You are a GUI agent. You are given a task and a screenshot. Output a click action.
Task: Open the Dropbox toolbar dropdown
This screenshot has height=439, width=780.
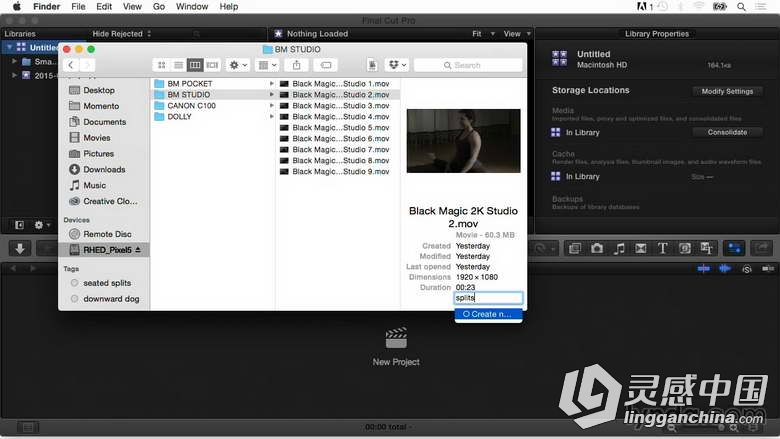pos(397,65)
